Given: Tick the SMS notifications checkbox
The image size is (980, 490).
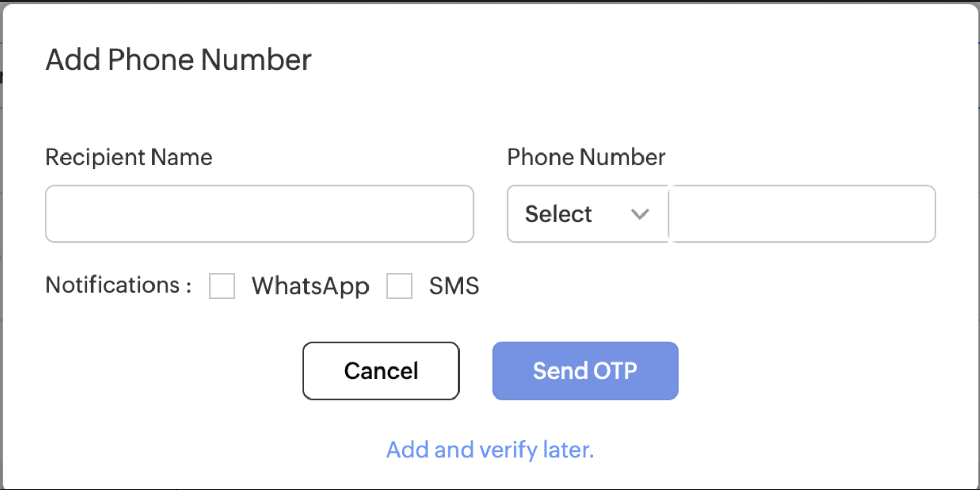Looking at the screenshot, I should pyautogui.click(x=400, y=286).
